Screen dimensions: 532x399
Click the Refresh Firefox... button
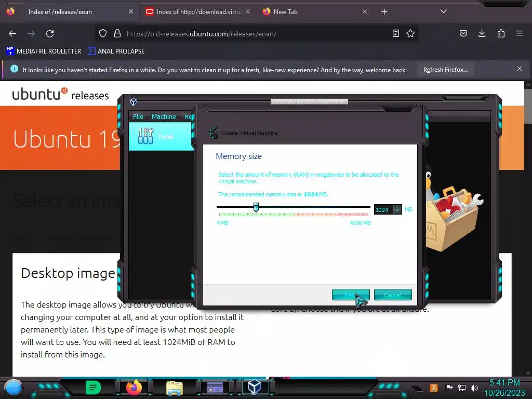pyautogui.click(x=445, y=70)
